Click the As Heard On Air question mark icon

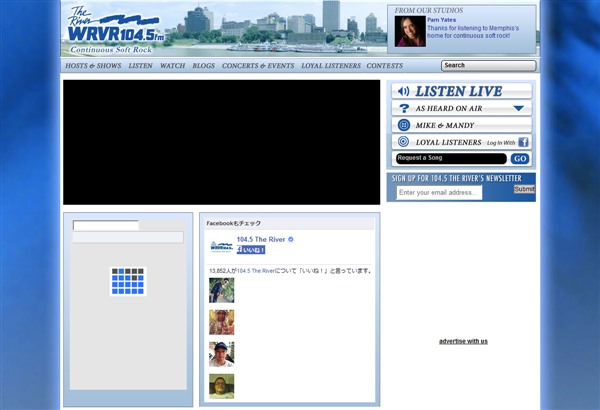(404, 108)
